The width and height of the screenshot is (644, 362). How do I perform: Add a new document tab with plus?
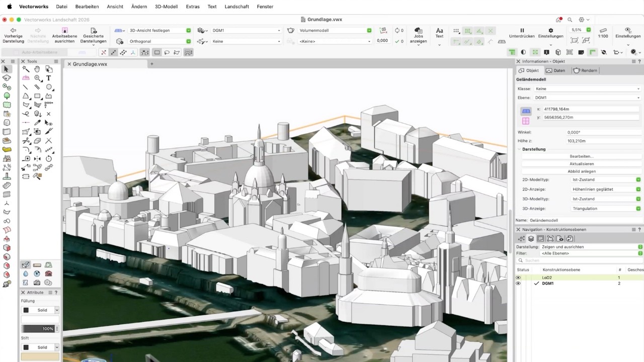click(151, 64)
